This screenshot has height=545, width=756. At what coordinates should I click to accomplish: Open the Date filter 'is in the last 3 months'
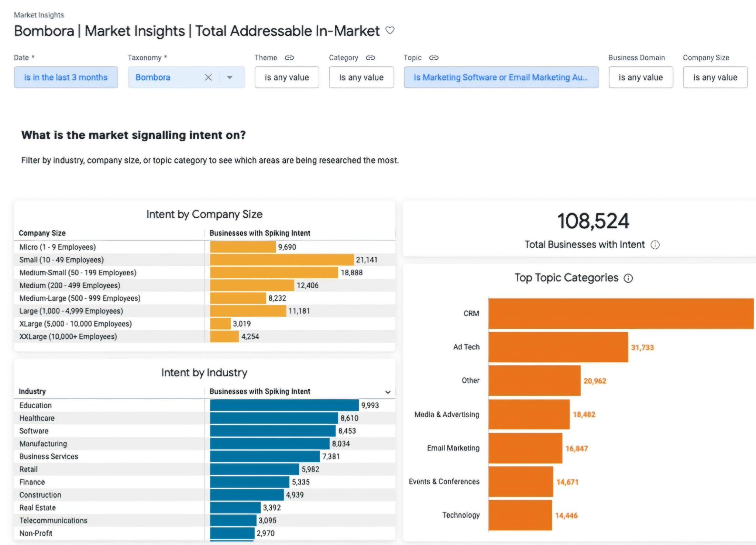66,77
